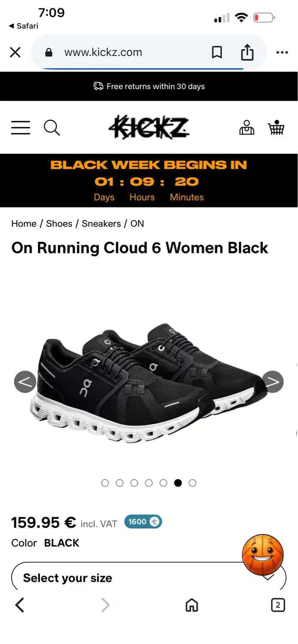Open the hamburger navigation menu
Viewport: 298px width, 644px height.
(21, 128)
